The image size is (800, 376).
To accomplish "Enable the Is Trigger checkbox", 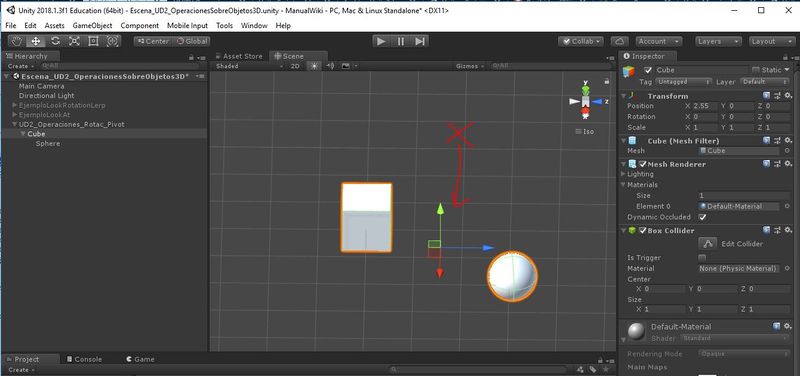I will coord(703,258).
